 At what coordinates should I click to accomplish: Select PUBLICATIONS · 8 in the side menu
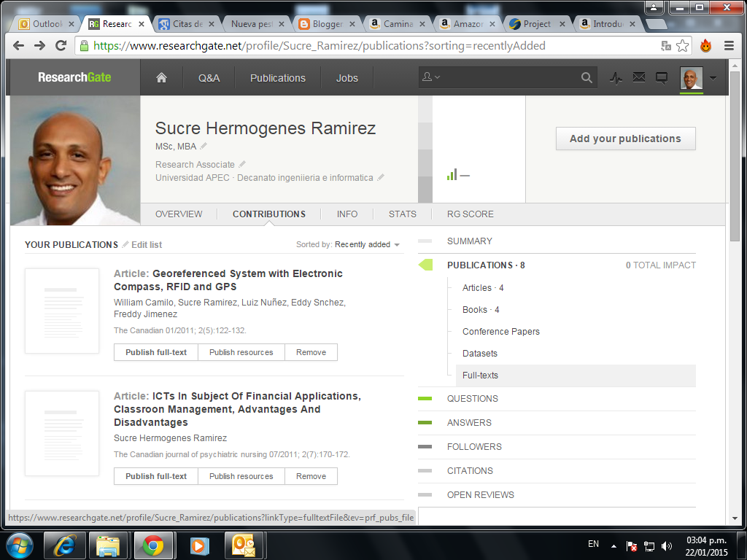tap(485, 265)
